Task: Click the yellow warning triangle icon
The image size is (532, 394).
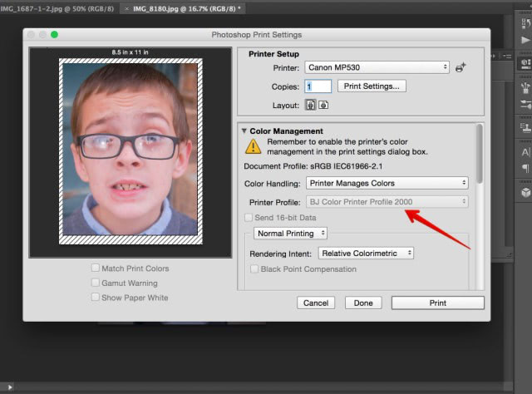Action: click(253, 146)
